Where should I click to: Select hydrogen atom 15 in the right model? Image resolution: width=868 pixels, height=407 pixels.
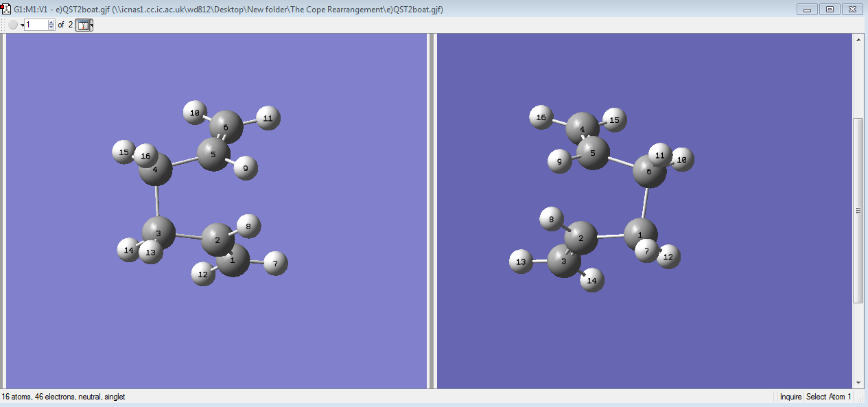point(615,120)
